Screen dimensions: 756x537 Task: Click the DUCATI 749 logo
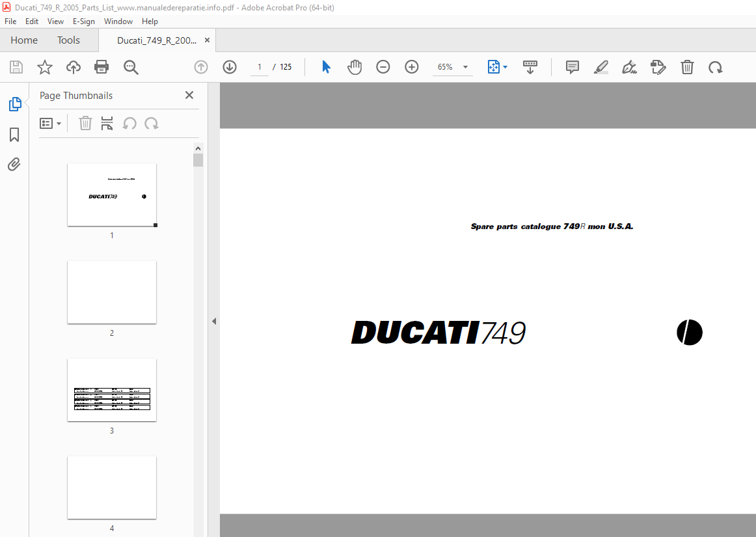439,333
